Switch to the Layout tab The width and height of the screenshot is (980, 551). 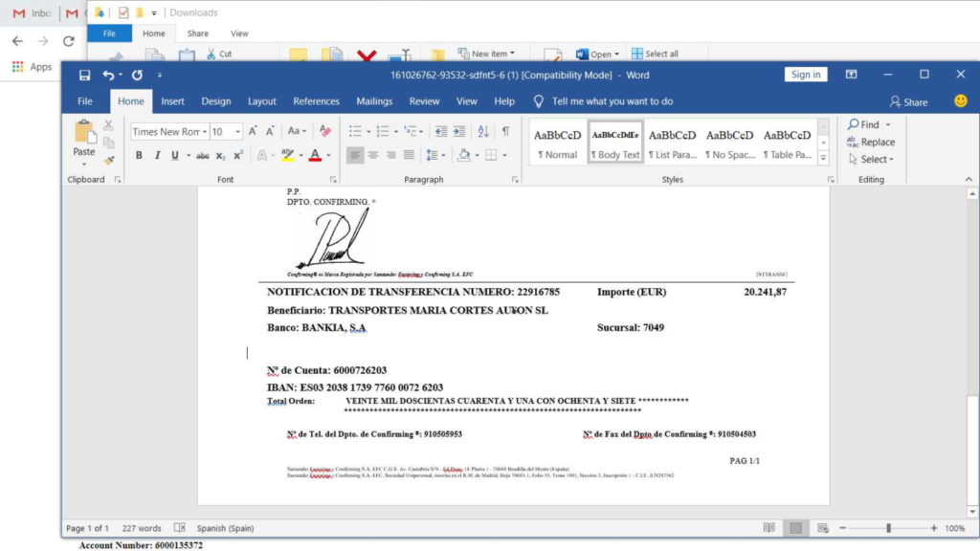coord(262,101)
